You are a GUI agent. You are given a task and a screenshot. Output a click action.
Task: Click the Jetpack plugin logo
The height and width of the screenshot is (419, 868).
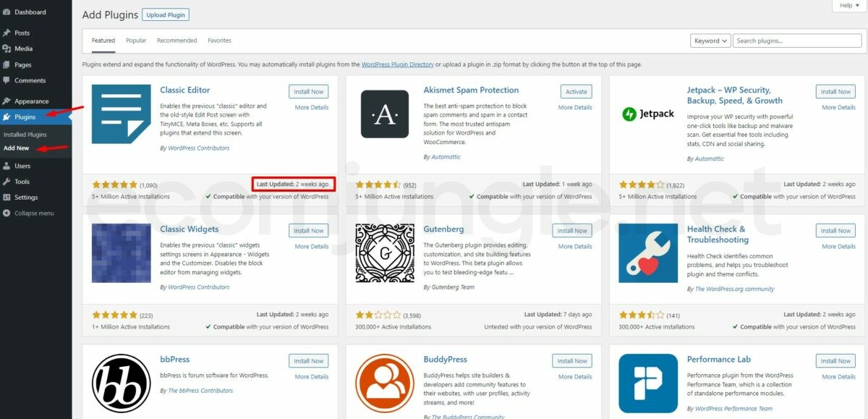647,114
